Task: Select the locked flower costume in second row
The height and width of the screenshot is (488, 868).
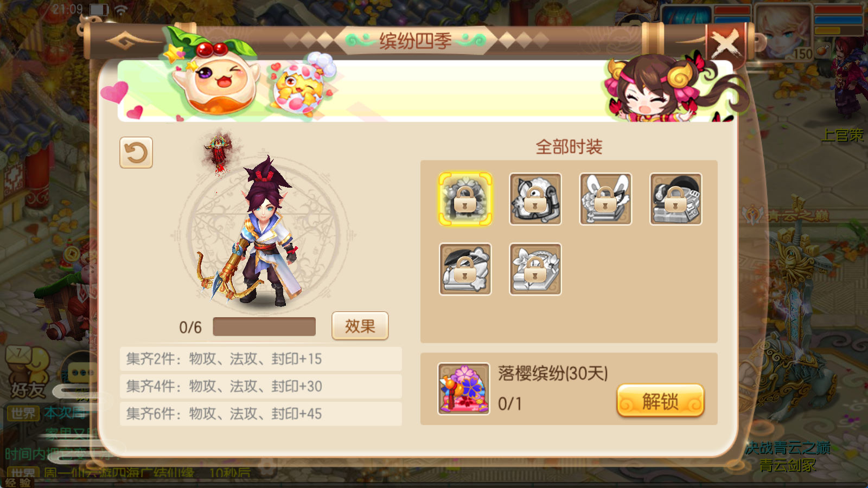Action: 535,269
